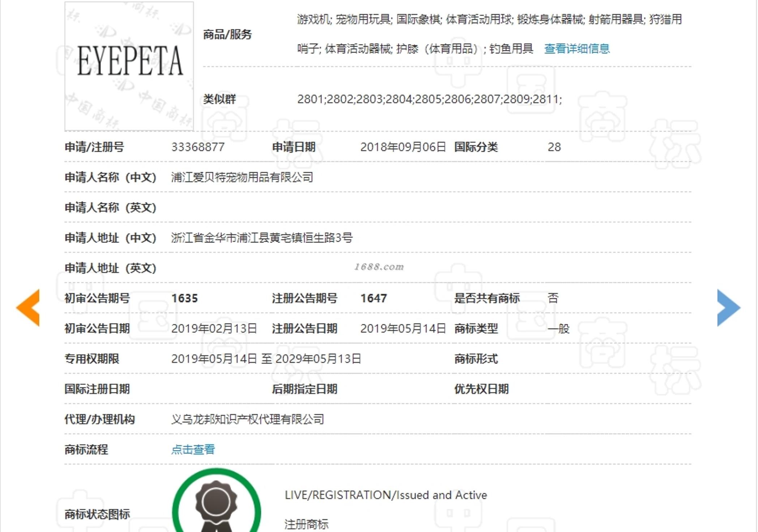Viewport: 758px width, 532px height.
Task: Select the 注册商标 status text
Action: tap(307, 524)
